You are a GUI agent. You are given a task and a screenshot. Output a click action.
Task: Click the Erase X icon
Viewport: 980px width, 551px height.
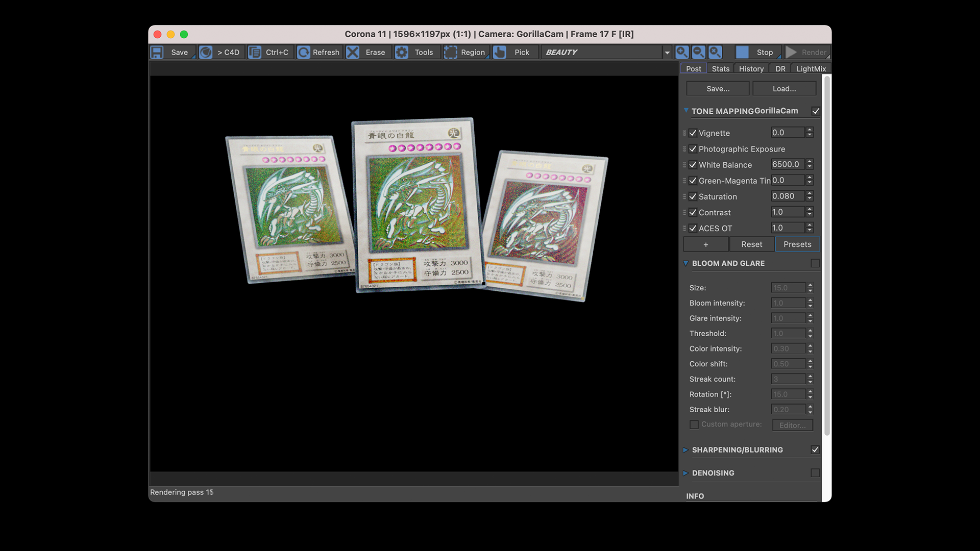353,52
